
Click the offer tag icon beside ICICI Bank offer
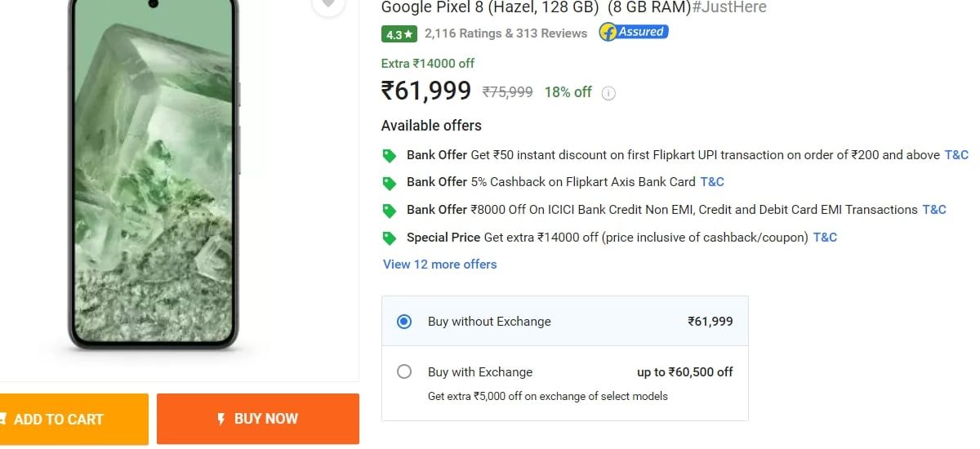coord(390,211)
